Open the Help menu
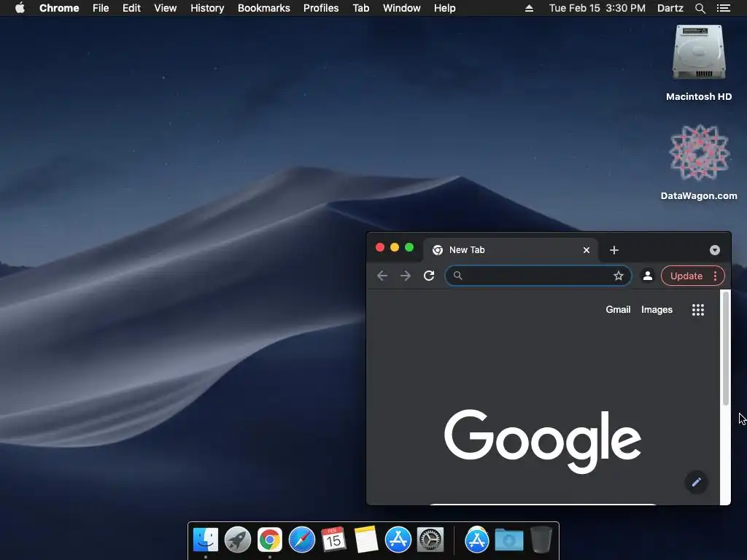Viewport: 747px width, 560px height. tap(444, 8)
